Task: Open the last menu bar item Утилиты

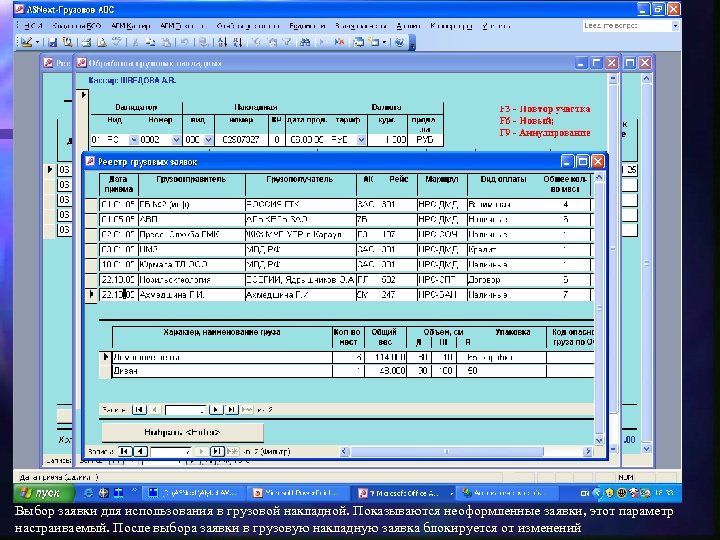Action: coord(496,26)
